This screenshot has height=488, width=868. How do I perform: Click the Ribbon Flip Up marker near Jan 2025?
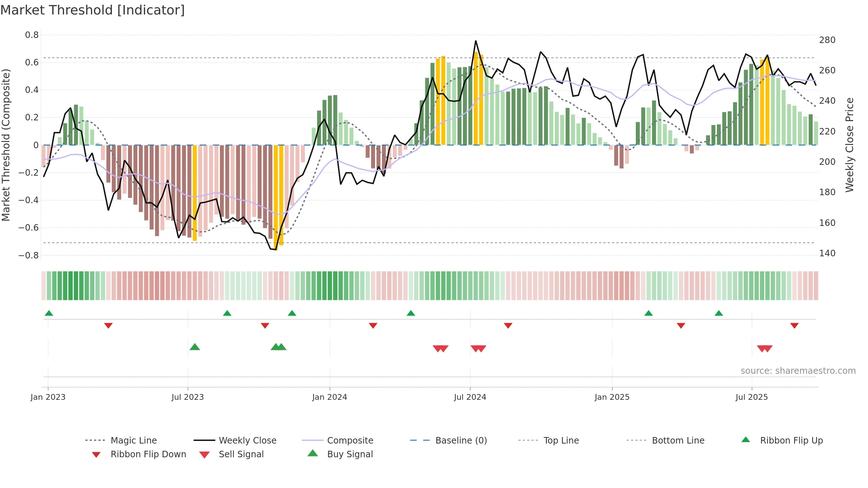(648, 313)
